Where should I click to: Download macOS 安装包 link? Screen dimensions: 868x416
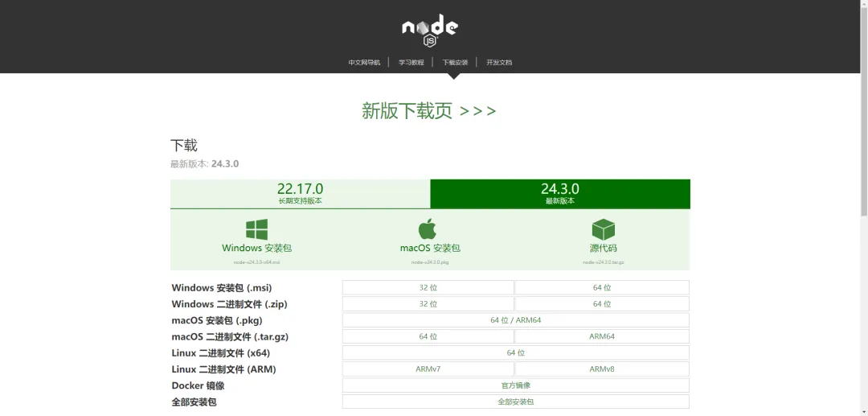430,248
